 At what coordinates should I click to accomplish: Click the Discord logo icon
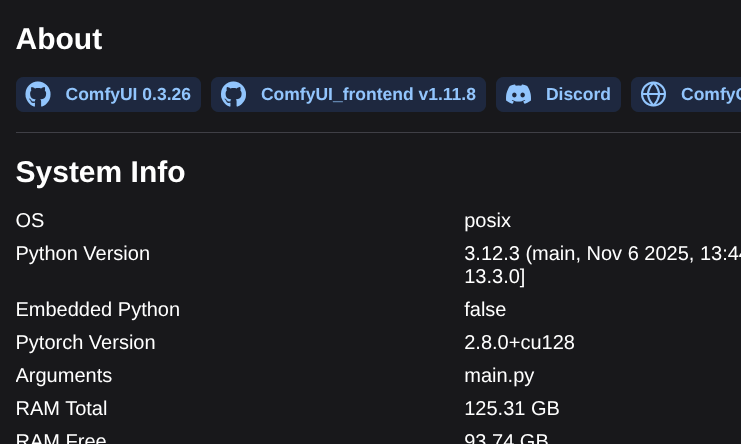pos(518,94)
